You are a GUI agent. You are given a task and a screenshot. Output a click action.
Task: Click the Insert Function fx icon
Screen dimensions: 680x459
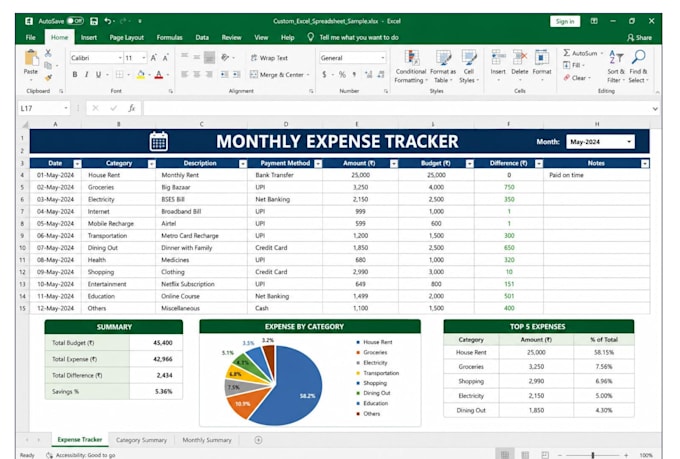point(131,108)
